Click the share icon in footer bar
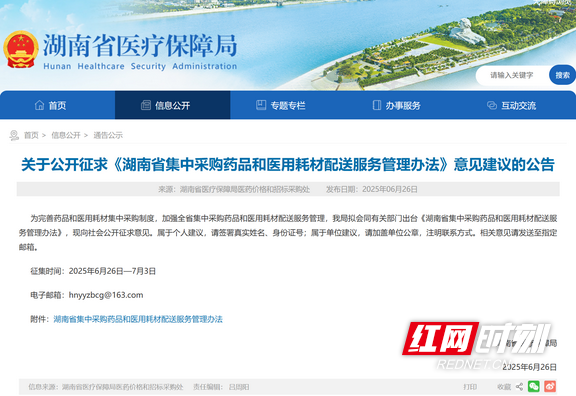The width and height of the screenshot is (576, 396). pos(519,386)
